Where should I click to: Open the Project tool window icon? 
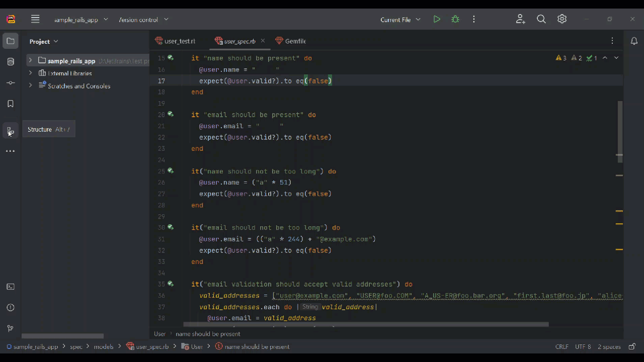[x=11, y=41]
